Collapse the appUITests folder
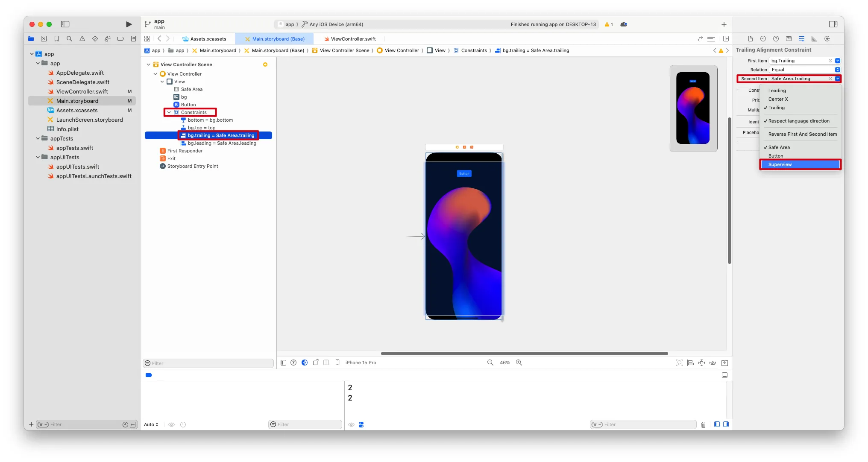Image resolution: width=868 pixels, height=462 pixels. tap(38, 157)
